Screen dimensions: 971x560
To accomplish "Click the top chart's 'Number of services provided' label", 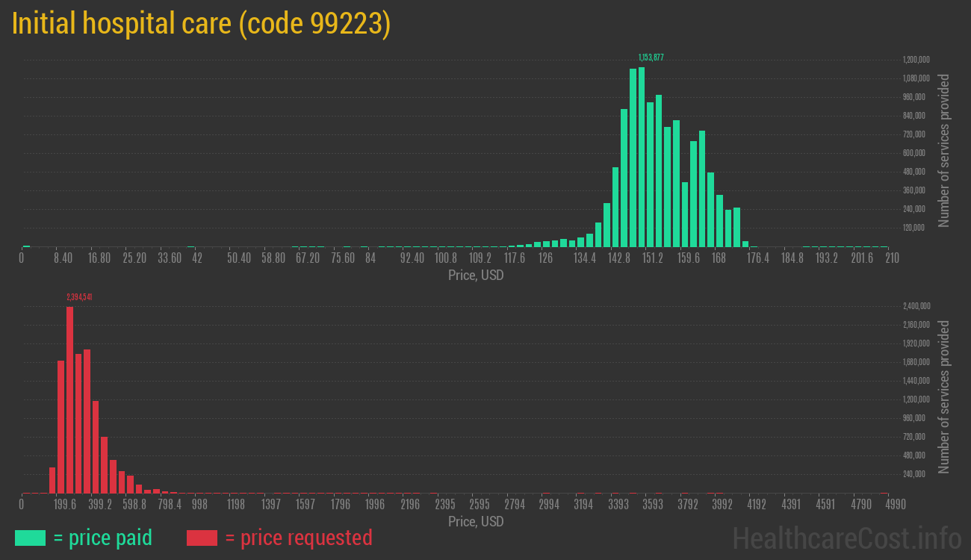I will pos(944,150).
